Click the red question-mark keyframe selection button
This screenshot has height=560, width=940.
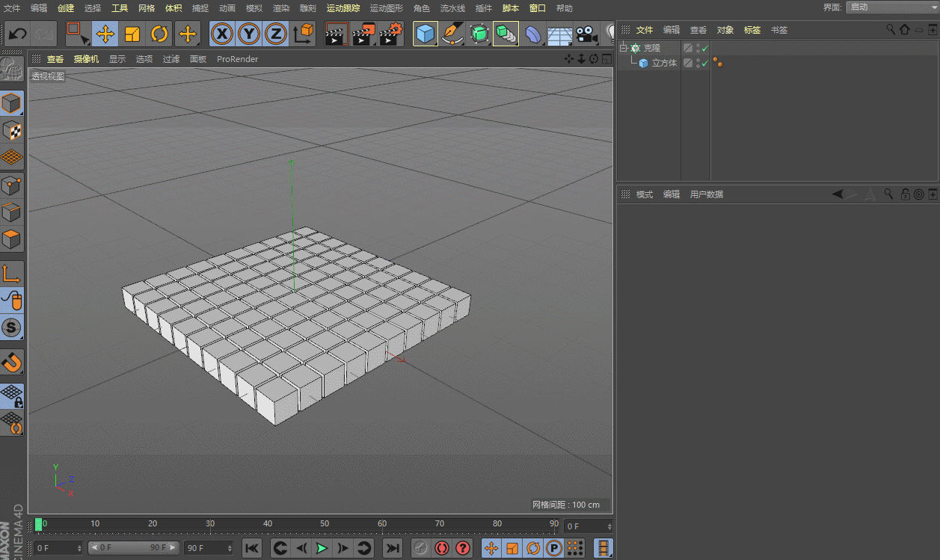(x=463, y=548)
